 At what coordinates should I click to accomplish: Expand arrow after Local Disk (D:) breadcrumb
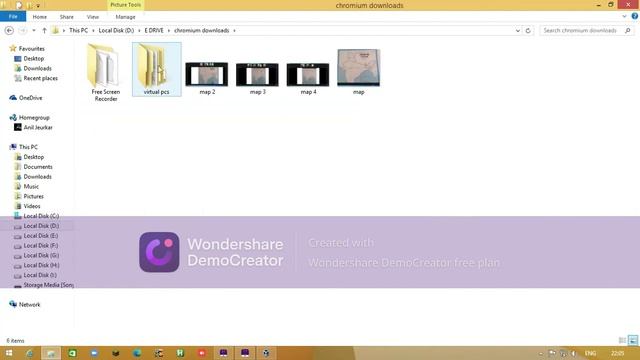click(139, 31)
